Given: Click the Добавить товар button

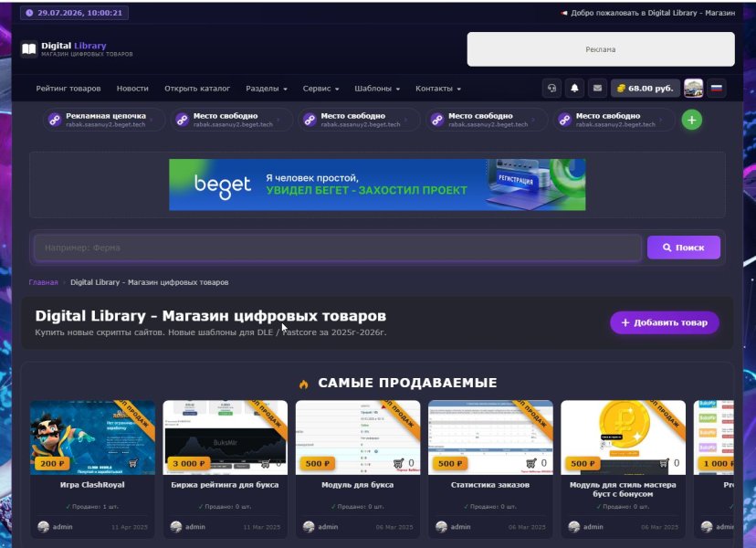Looking at the screenshot, I should pos(665,322).
